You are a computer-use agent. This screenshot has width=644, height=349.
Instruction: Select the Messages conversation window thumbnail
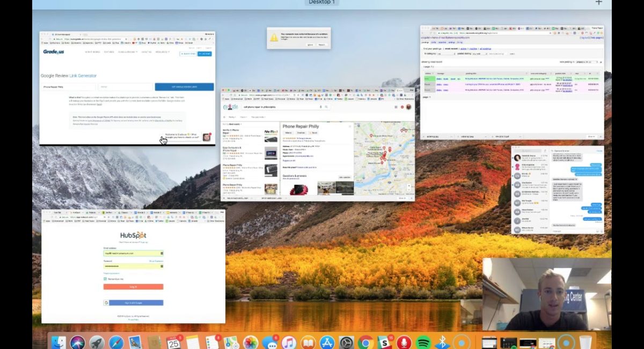557,190
